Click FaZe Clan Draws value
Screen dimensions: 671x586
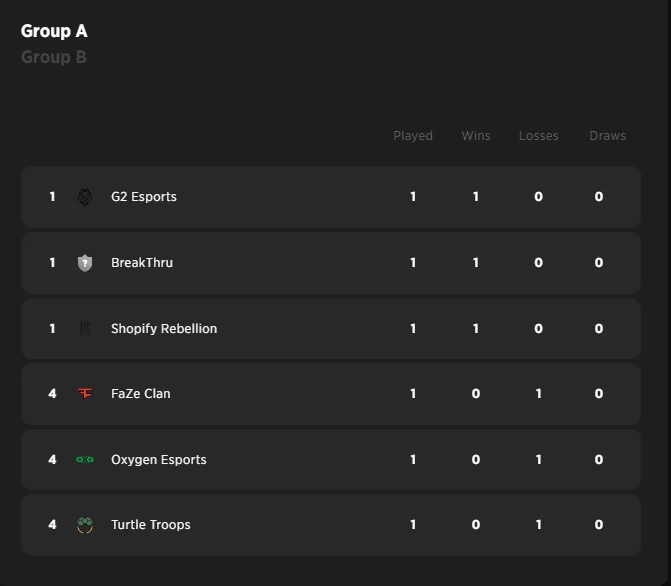click(599, 393)
